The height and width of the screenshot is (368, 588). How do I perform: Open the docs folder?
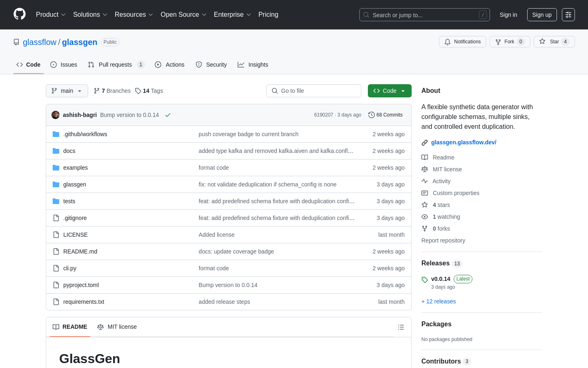coord(69,151)
